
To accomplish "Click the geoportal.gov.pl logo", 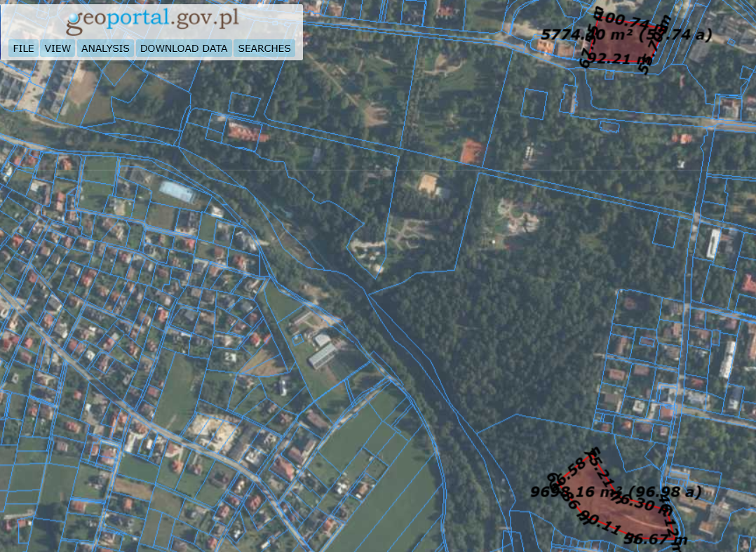I will [152, 20].
